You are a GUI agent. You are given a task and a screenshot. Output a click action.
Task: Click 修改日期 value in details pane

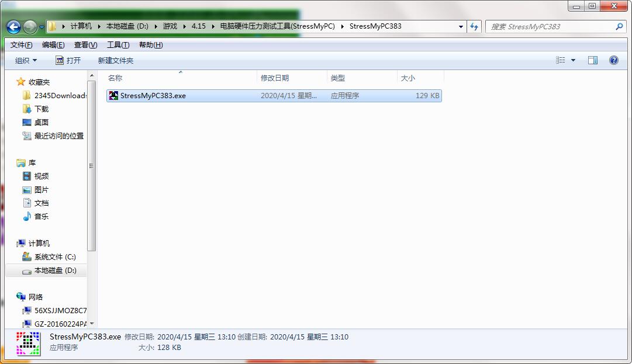coord(196,337)
